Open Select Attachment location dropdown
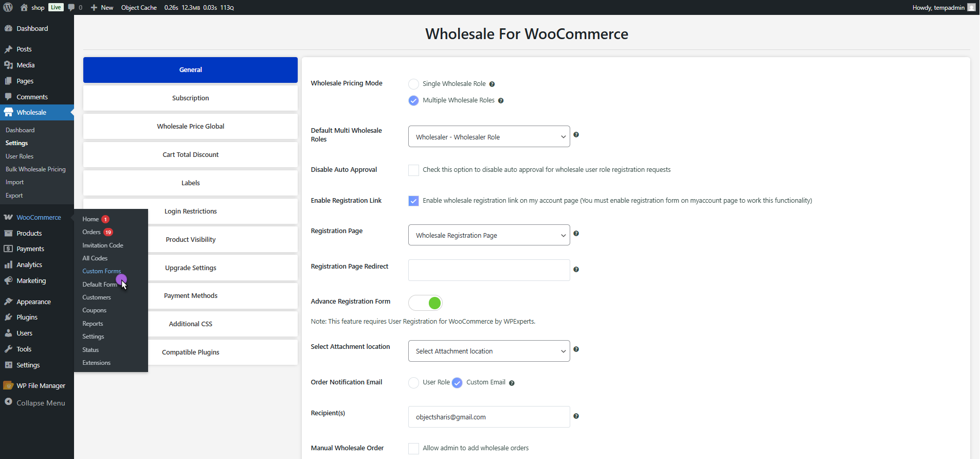 pos(489,351)
